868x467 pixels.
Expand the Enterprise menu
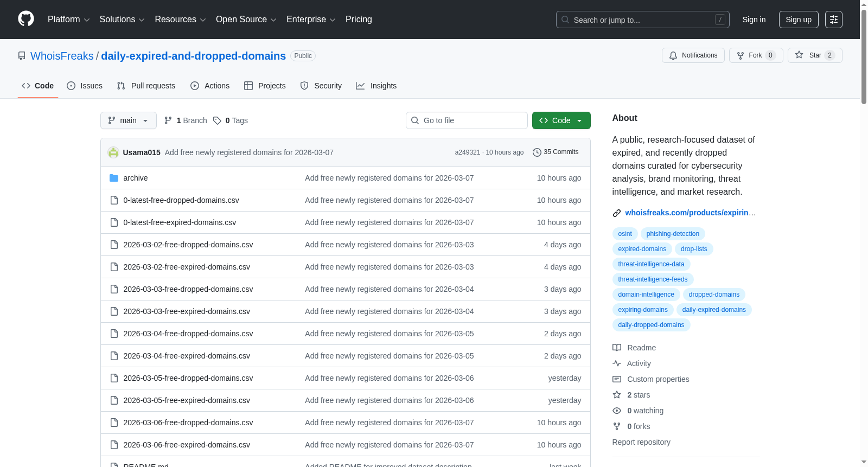(311, 20)
